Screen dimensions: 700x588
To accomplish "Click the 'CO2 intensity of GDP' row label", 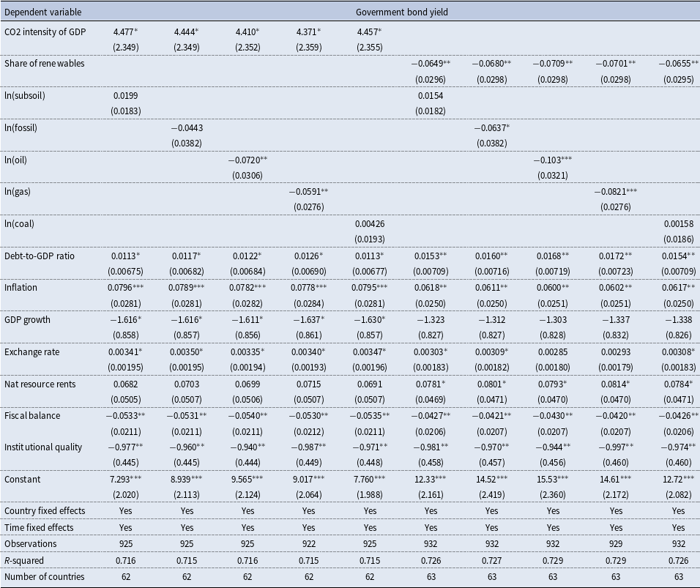I will 45,31.
